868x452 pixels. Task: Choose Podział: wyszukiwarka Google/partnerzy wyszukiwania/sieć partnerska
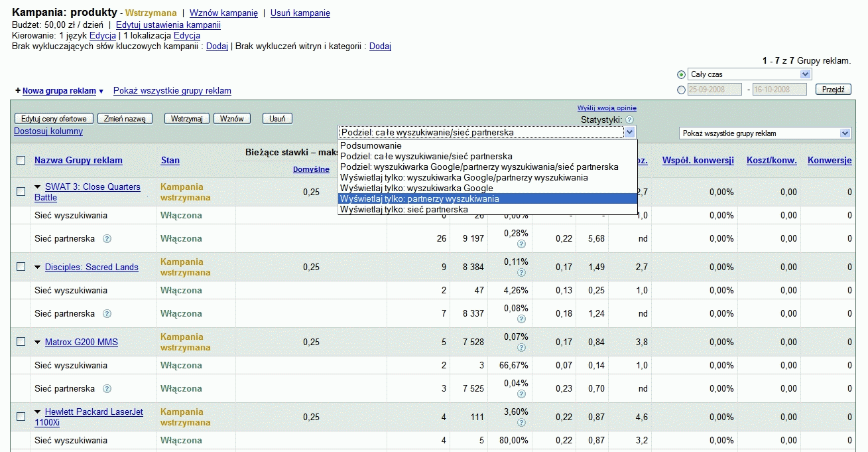click(x=487, y=167)
